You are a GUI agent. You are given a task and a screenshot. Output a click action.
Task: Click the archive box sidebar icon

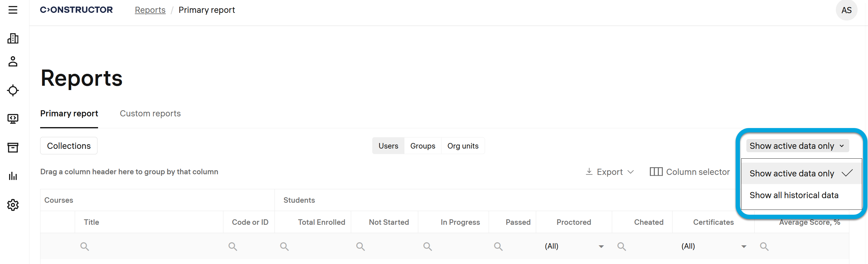click(13, 148)
